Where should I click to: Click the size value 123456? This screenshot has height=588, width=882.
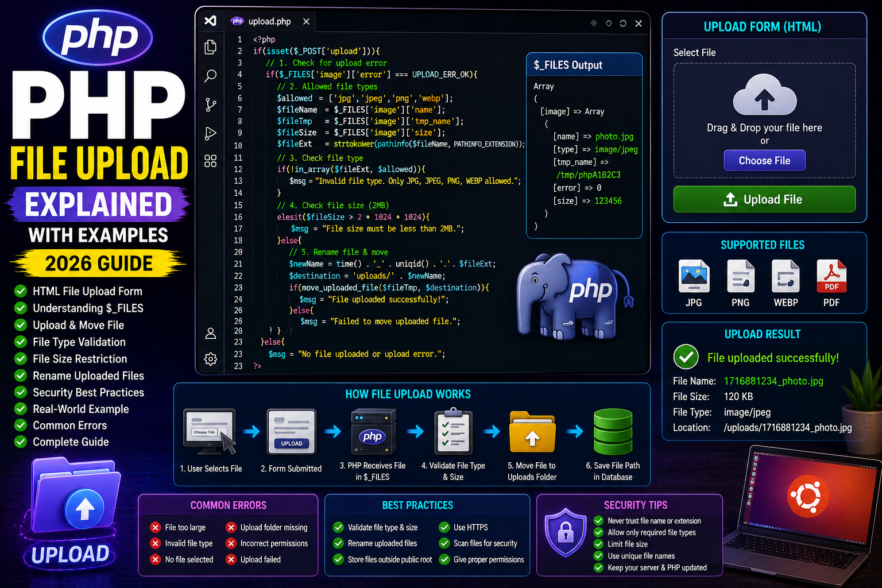608,200
